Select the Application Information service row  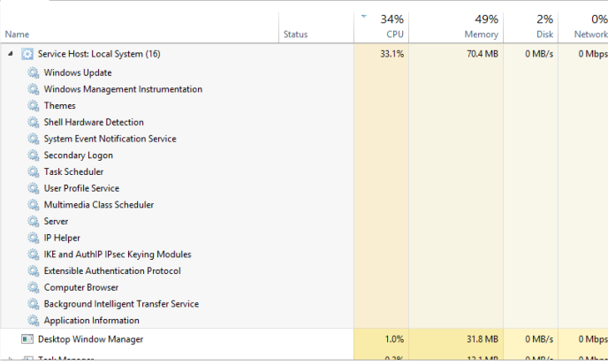92,321
